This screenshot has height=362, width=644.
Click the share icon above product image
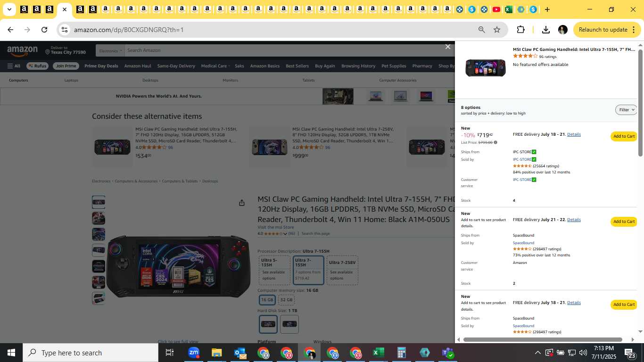(242, 203)
